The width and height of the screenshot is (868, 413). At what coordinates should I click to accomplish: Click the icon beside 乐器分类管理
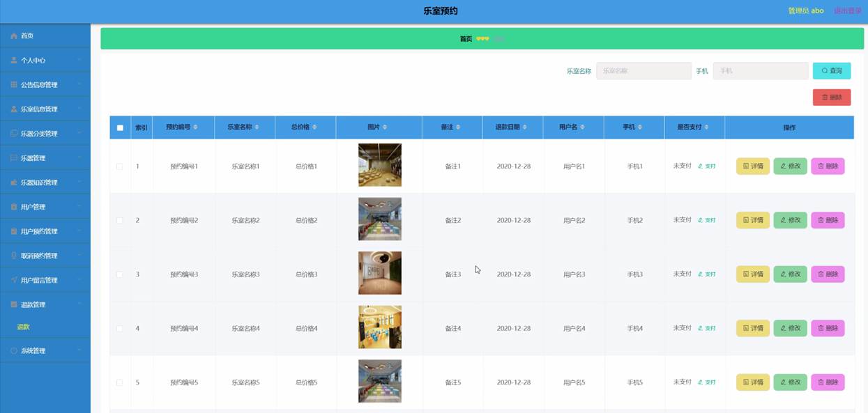click(14, 133)
